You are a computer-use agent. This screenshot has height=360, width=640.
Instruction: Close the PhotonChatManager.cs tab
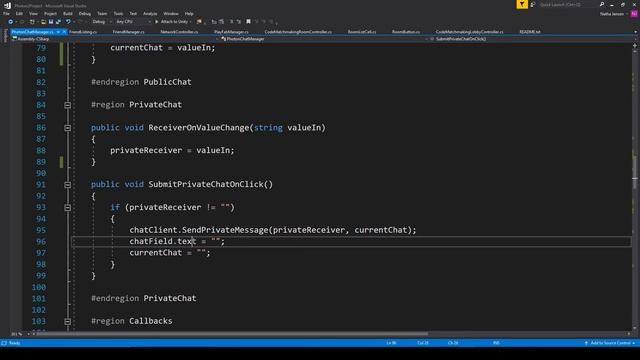click(64, 32)
